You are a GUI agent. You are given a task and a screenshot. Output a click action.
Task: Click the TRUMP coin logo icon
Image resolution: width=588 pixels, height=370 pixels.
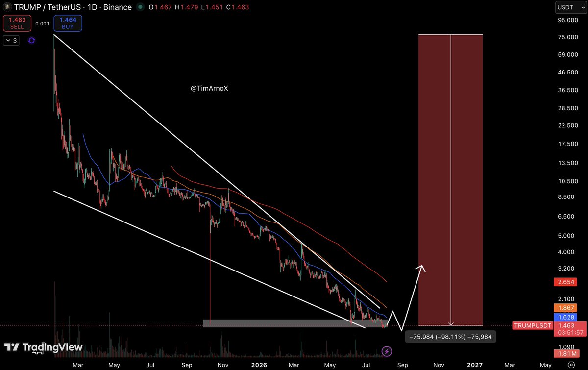pos(7,7)
